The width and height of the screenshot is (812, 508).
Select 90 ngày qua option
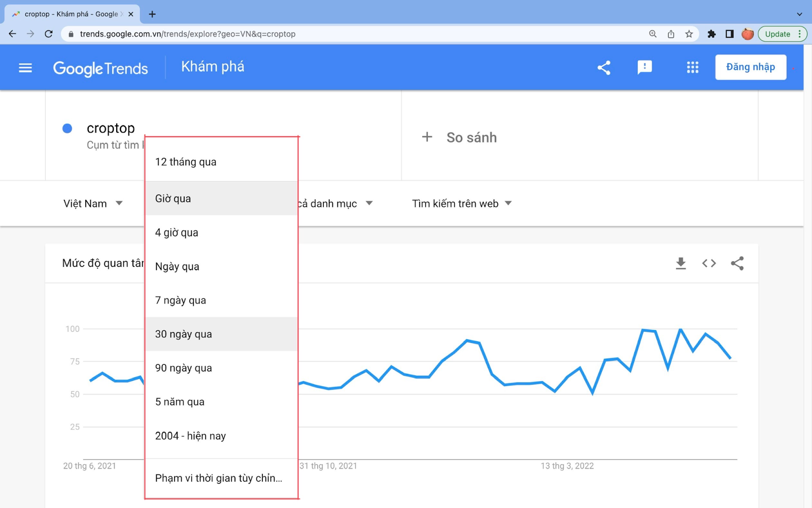(x=221, y=368)
